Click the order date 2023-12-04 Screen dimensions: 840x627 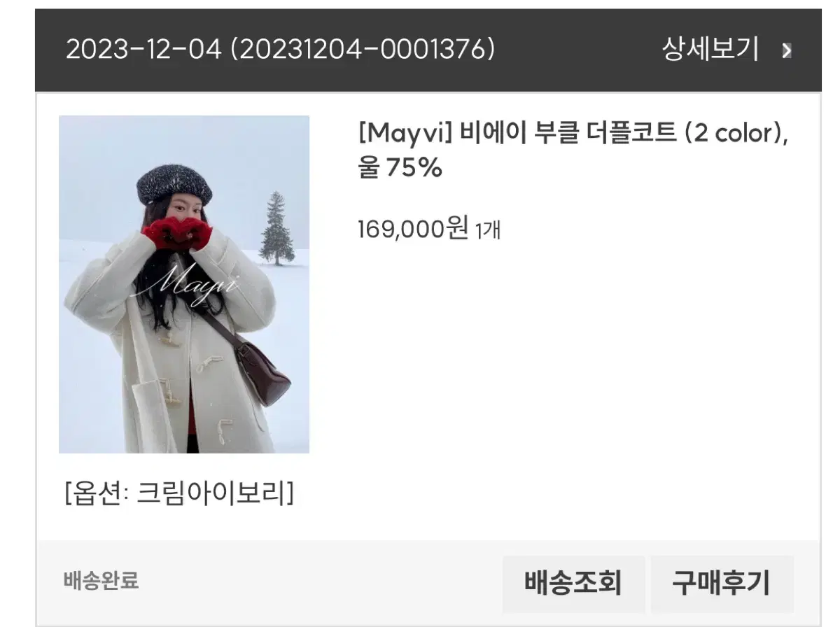pyautogui.click(x=143, y=49)
